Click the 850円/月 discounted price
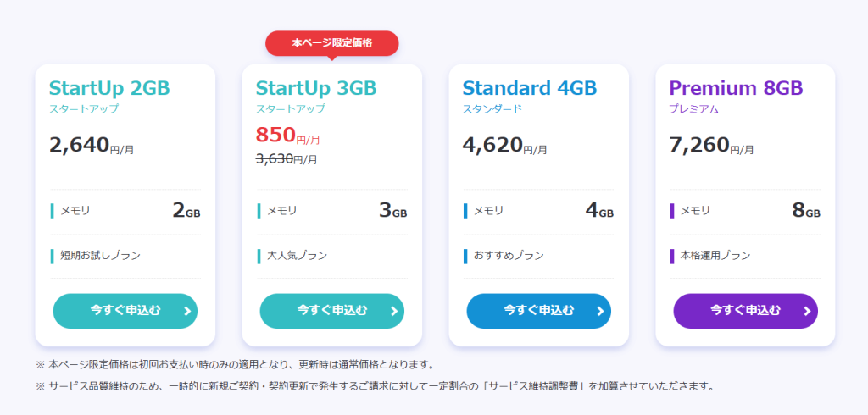 [288, 136]
